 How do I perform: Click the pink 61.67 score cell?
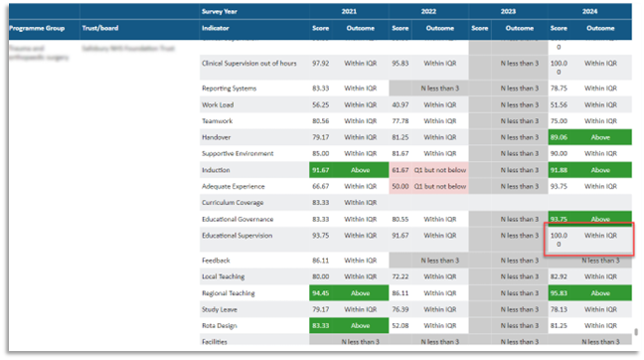[401, 170]
